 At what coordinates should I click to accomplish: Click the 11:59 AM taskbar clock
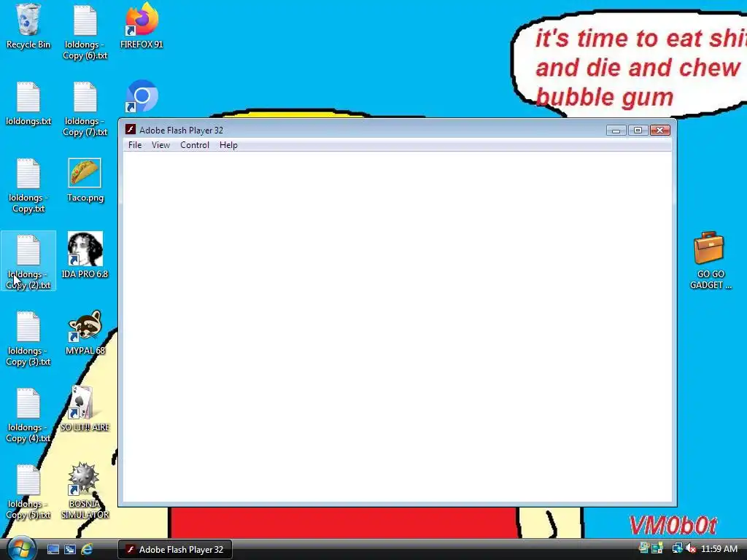click(719, 549)
